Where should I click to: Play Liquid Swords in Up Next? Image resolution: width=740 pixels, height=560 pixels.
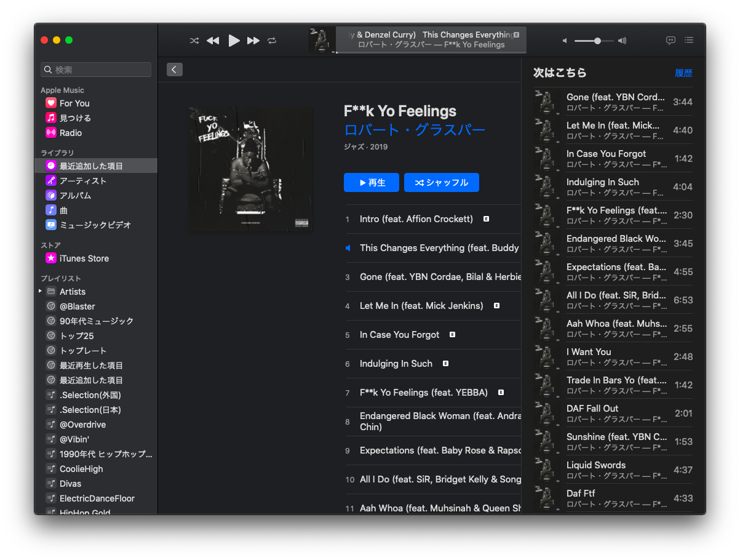pyautogui.click(x=613, y=470)
